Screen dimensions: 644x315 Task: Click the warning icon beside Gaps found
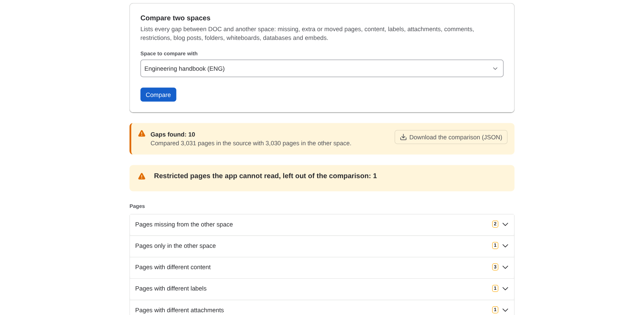tap(142, 133)
